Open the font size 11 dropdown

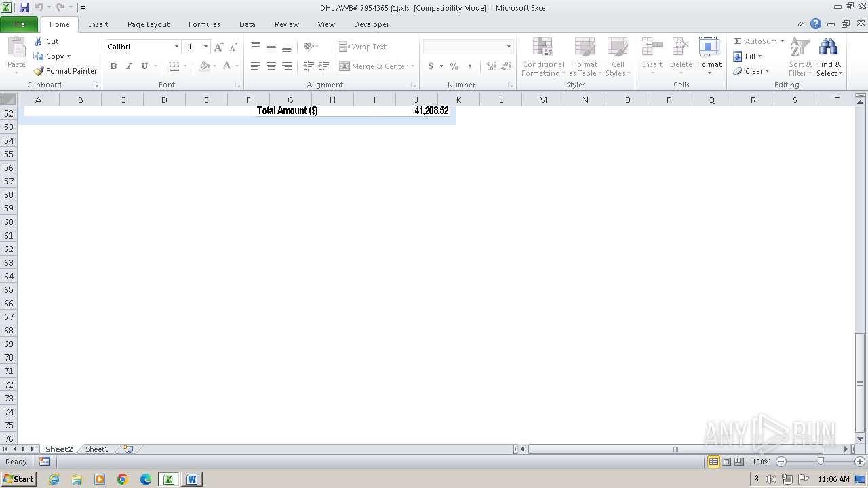point(205,47)
